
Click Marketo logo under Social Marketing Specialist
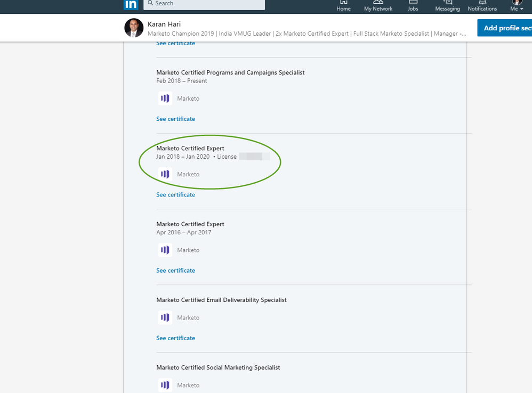pyautogui.click(x=165, y=385)
